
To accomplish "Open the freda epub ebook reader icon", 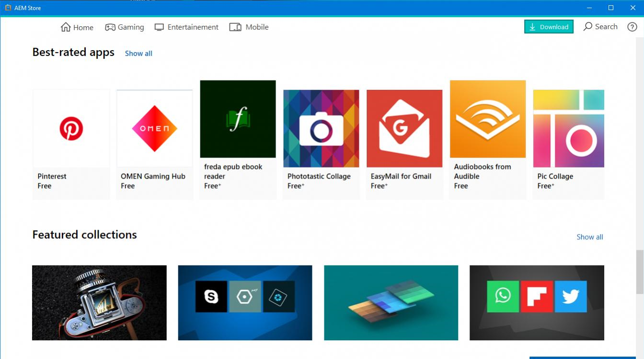I will coord(238,119).
